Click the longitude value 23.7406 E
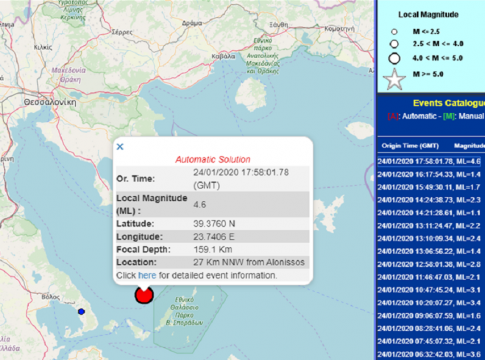The image size is (485, 360). coord(214,237)
